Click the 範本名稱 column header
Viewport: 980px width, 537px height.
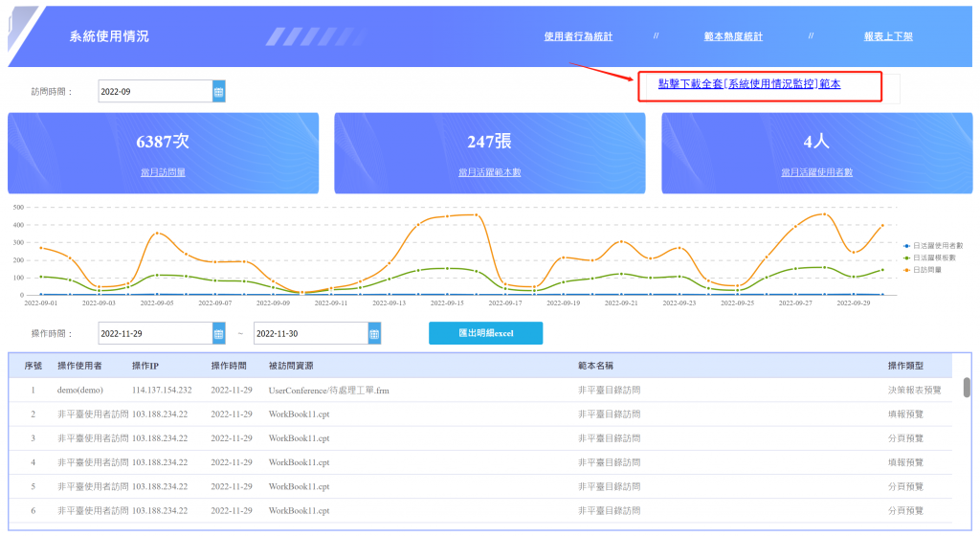595,366
